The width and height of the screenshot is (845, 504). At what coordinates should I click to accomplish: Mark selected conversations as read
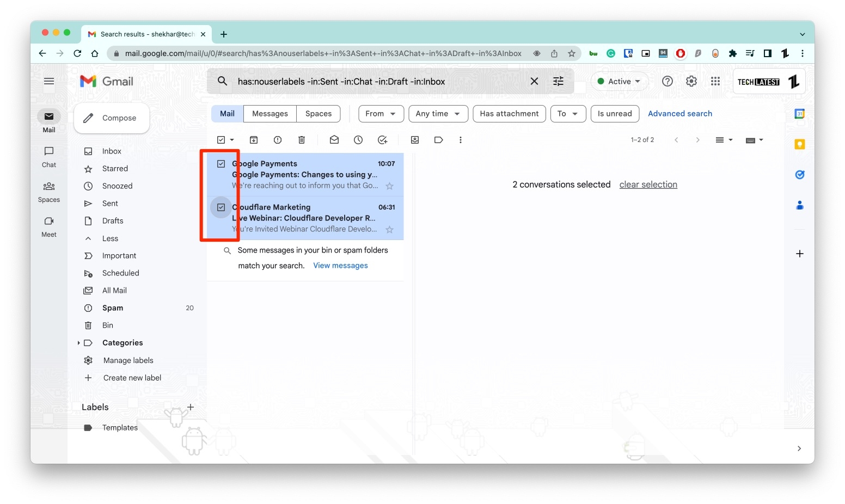point(334,140)
